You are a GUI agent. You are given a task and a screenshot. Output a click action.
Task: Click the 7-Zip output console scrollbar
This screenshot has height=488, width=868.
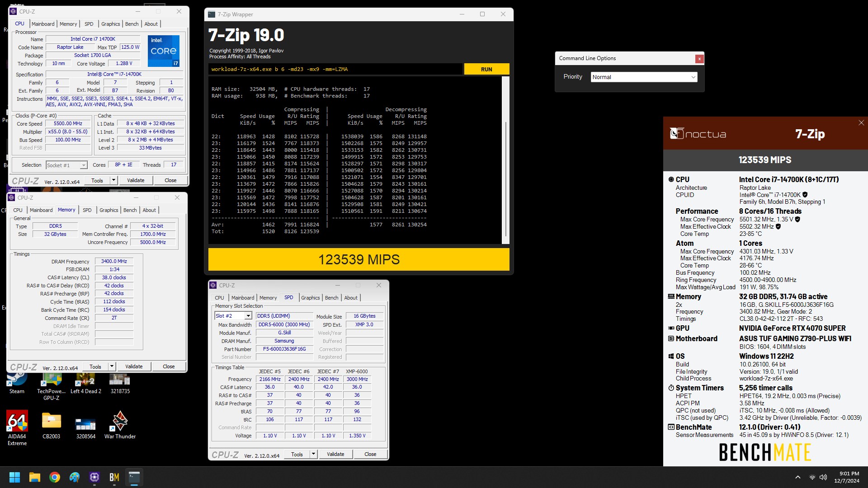click(x=505, y=160)
